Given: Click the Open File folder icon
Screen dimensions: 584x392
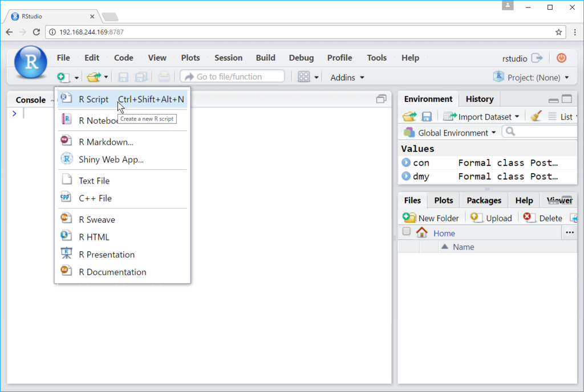Looking at the screenshot, I should 94,77.
